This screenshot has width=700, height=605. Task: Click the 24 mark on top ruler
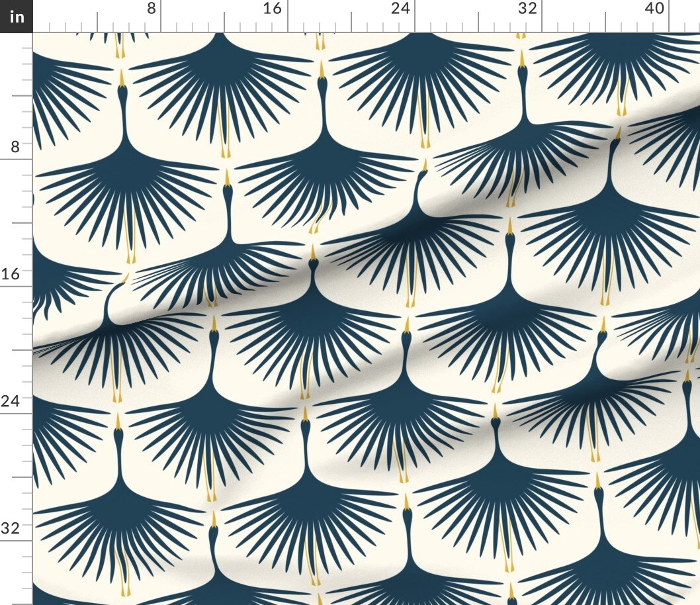pos(400,9)
